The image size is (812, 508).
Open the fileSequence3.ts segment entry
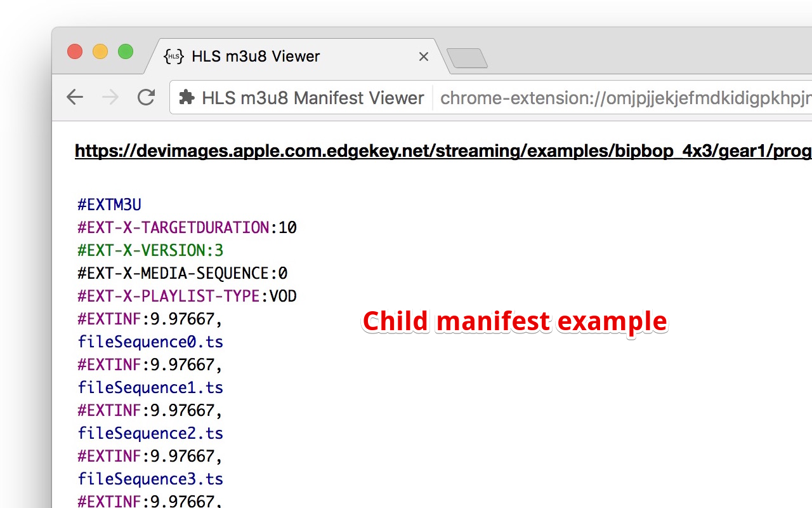(150, 479)
